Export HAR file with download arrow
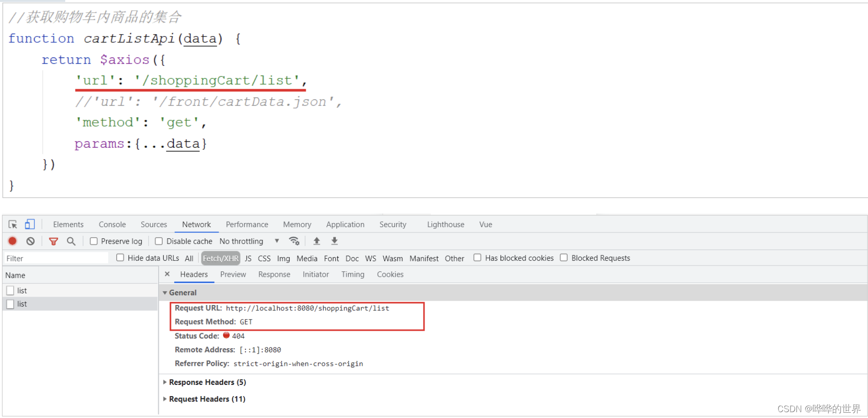Viewport: 868px width, 418px height. [x=334, y=241]
